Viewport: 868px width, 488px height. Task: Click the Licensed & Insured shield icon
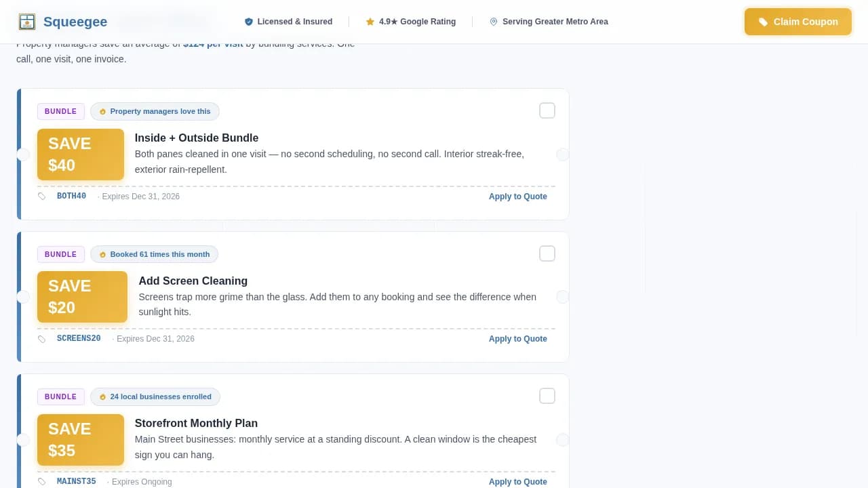(x=248, y=22)
